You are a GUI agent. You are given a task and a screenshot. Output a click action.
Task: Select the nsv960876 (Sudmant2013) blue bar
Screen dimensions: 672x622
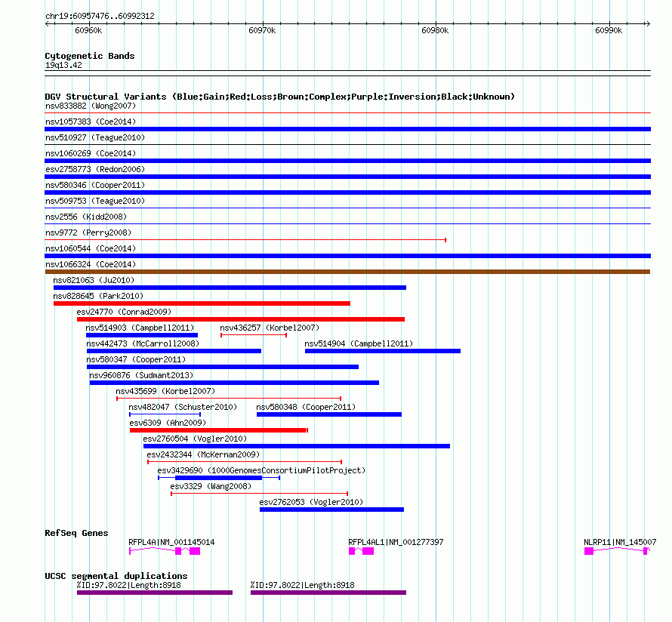(234, 383)
